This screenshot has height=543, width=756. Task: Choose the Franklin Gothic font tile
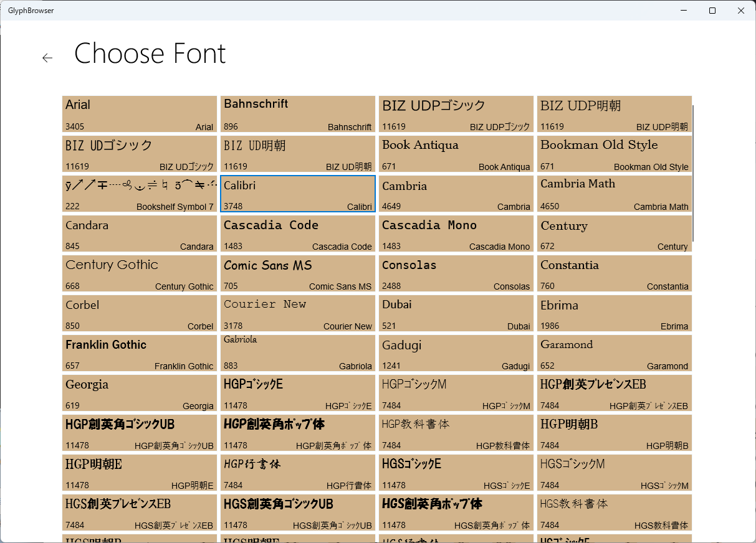pyautogui.click(x=140, y=354)
